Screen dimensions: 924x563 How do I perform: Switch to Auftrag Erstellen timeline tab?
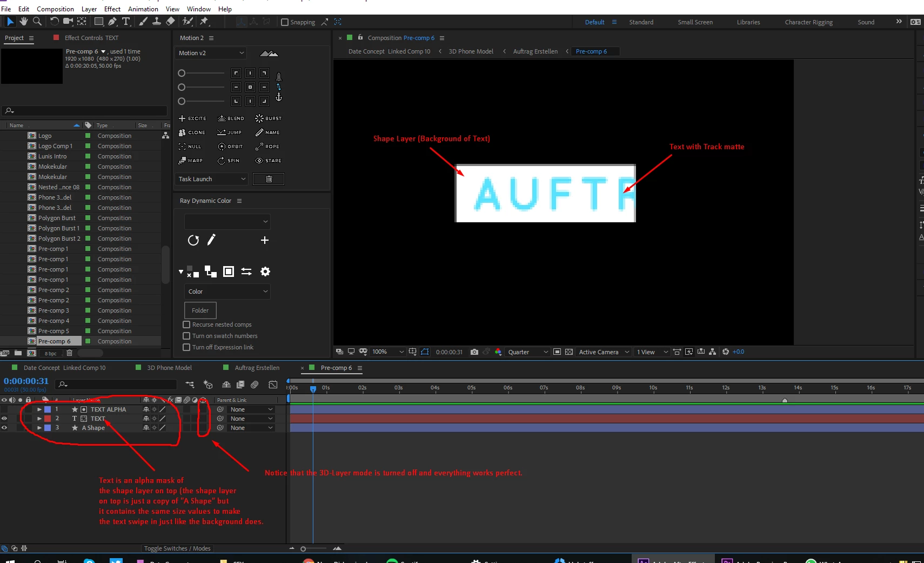[x=257, y=368]
